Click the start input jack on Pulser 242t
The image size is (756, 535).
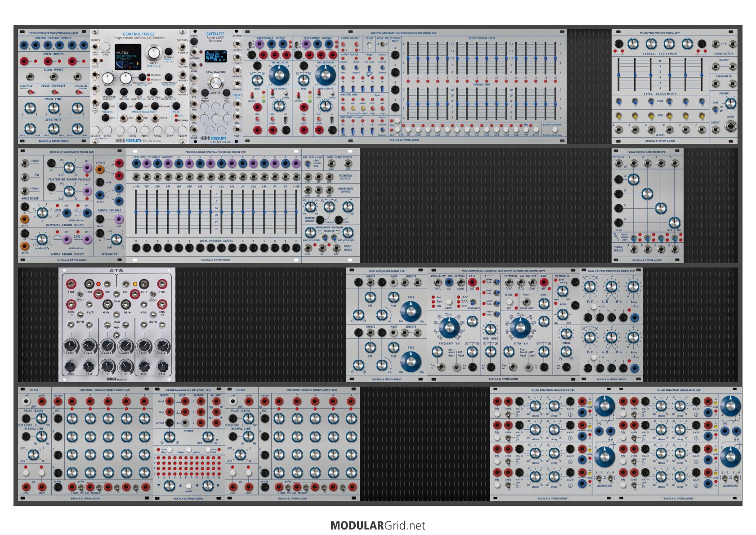point(170,401)
